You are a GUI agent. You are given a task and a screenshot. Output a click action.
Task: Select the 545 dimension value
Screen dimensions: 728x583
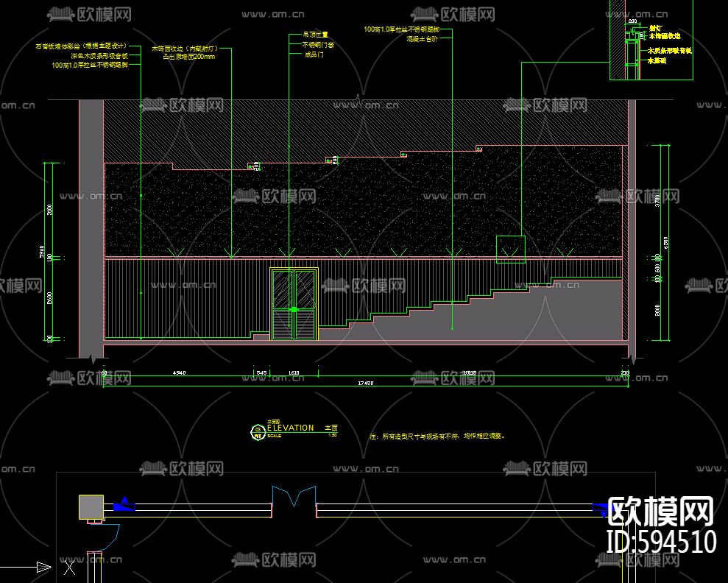[x=261, y=372]
